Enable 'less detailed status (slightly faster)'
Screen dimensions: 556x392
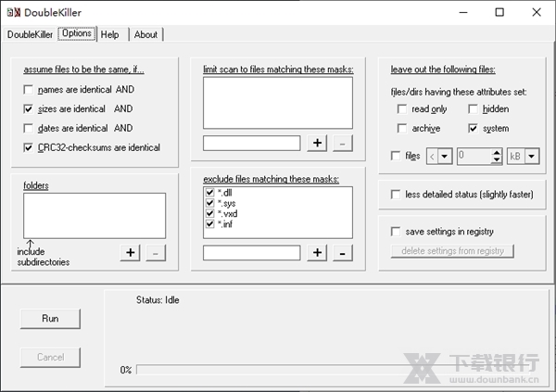398,195
